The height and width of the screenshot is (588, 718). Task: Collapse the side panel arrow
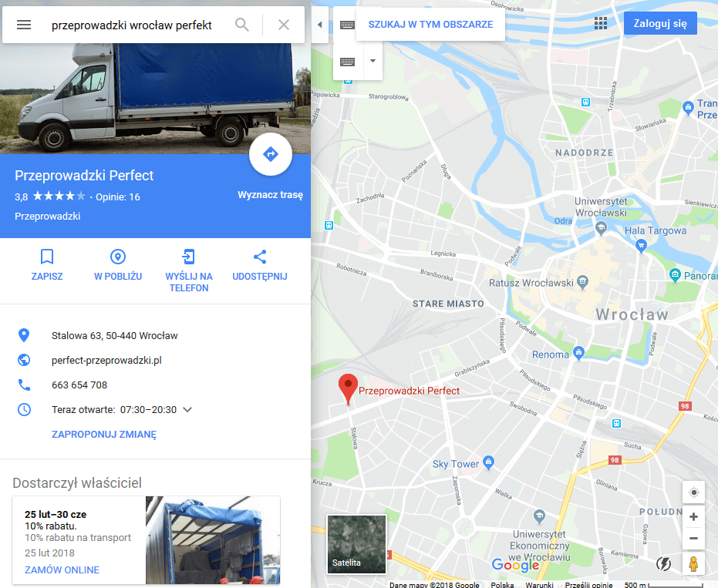(319, 25)
